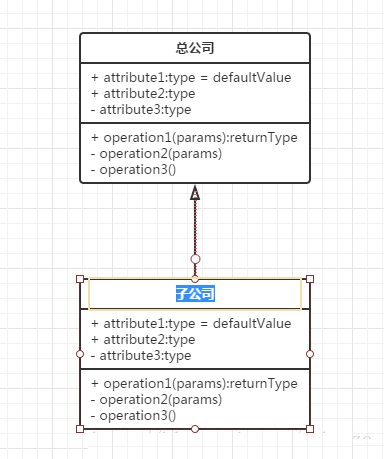
Task: Click the circle control point on the connector
Action: click(x=195, y=259)
